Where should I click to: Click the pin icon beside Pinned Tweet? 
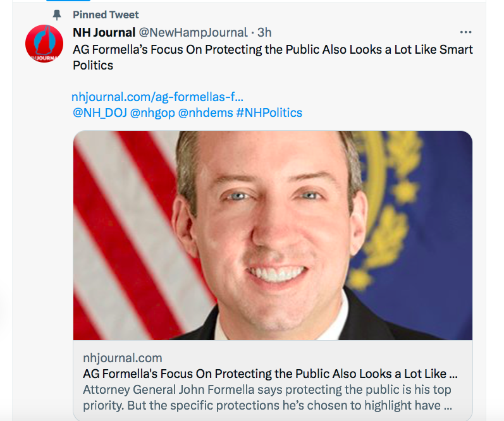tap(58, 15)
